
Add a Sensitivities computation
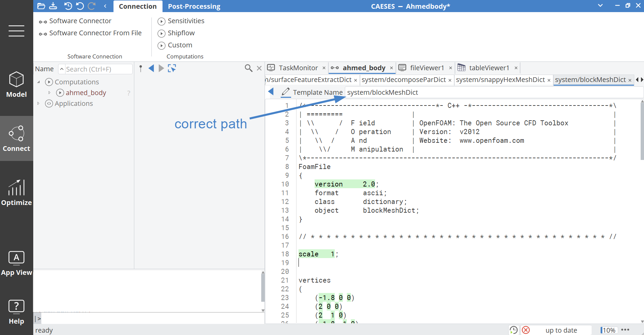click(x=181, y=21)
